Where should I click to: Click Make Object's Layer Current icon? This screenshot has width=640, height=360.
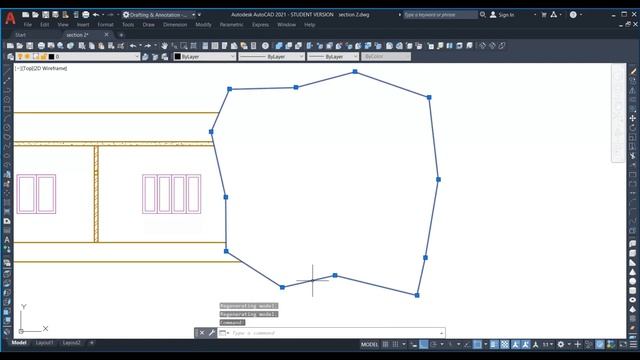[145, 57]
